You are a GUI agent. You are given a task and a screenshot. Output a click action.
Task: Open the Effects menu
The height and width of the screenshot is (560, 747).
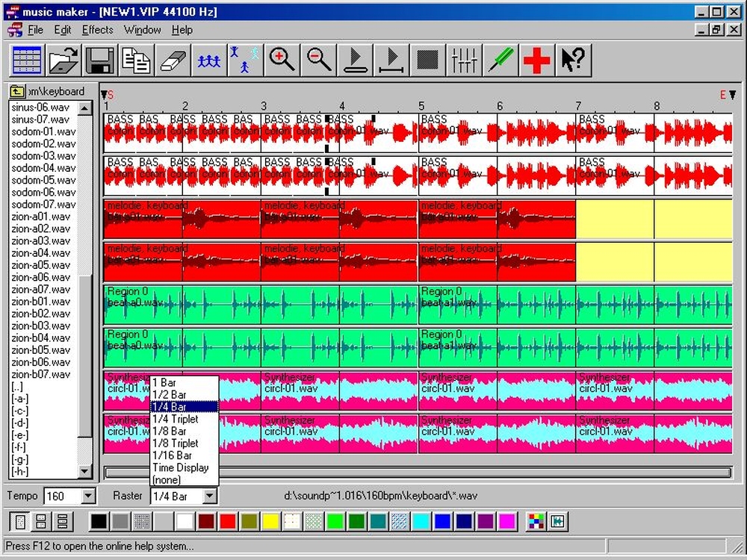click(x=97, y=30)
